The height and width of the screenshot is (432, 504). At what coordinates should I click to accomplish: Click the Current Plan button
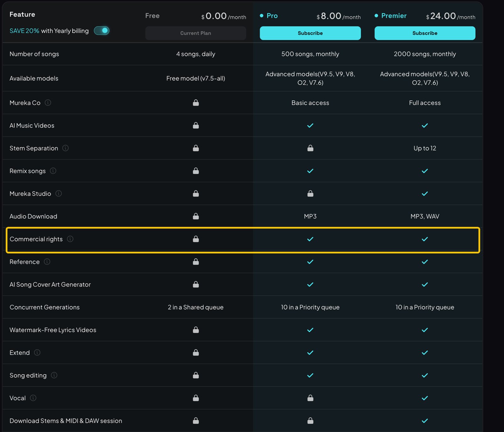tap(196, 33)
